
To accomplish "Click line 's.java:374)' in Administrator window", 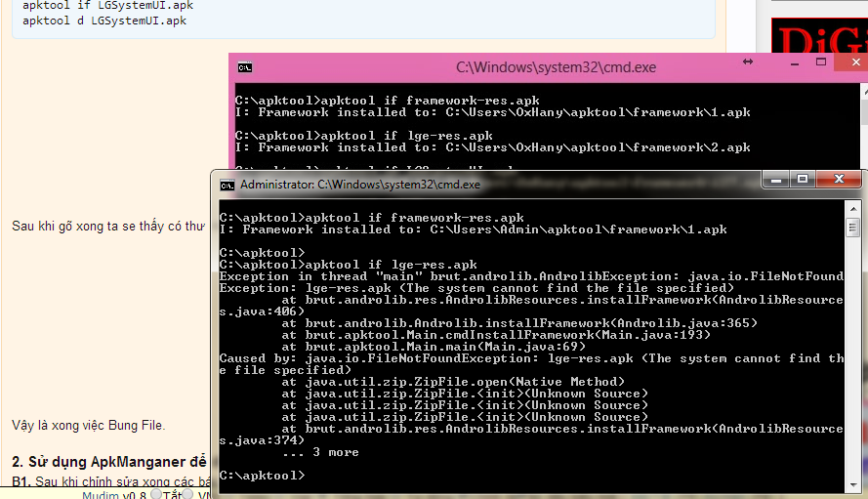I will click(262, 440).
